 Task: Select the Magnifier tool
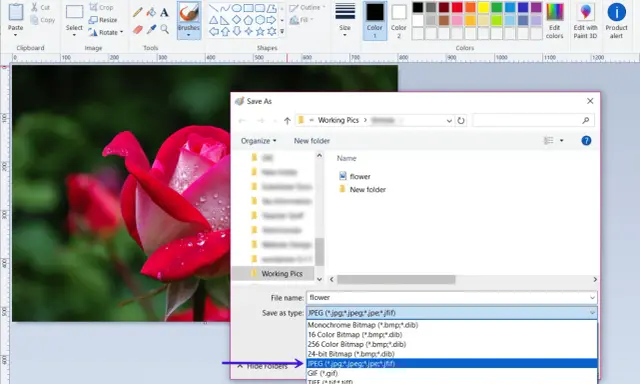coord(164,29)
